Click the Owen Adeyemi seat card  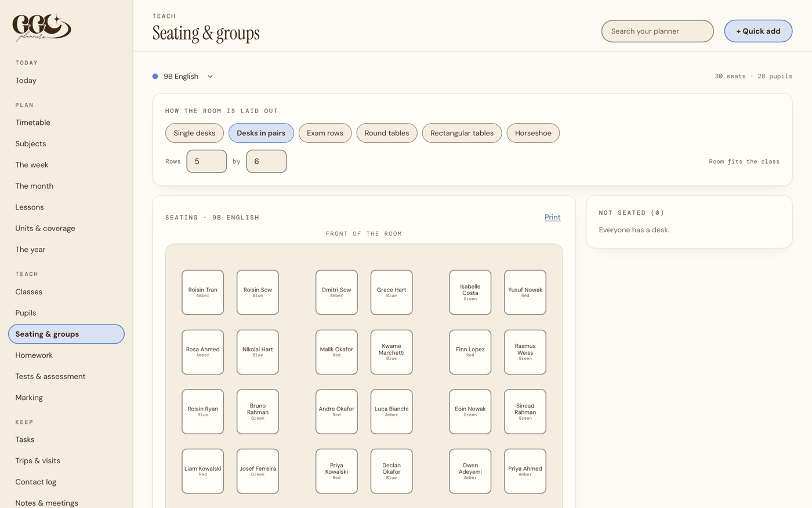coord(470,471)
